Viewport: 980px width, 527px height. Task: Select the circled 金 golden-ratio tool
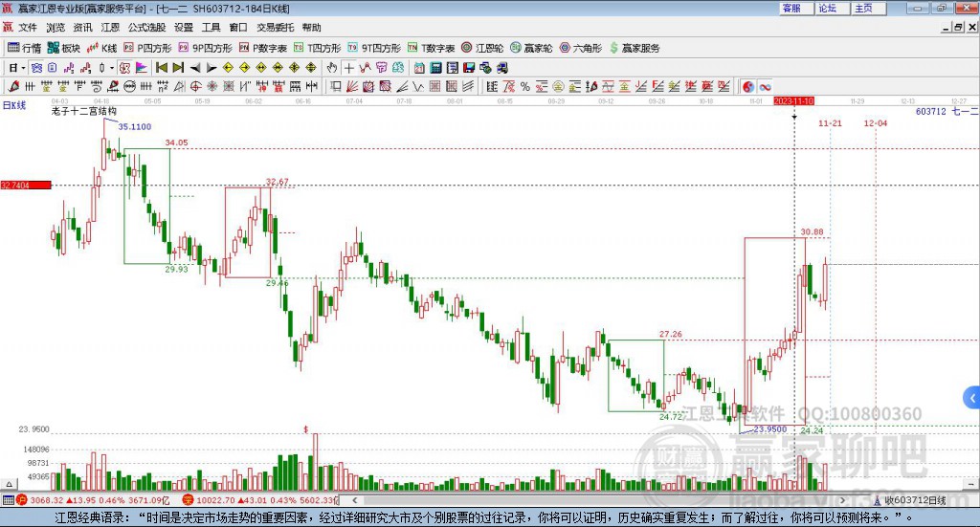click(x=558, y=86)
